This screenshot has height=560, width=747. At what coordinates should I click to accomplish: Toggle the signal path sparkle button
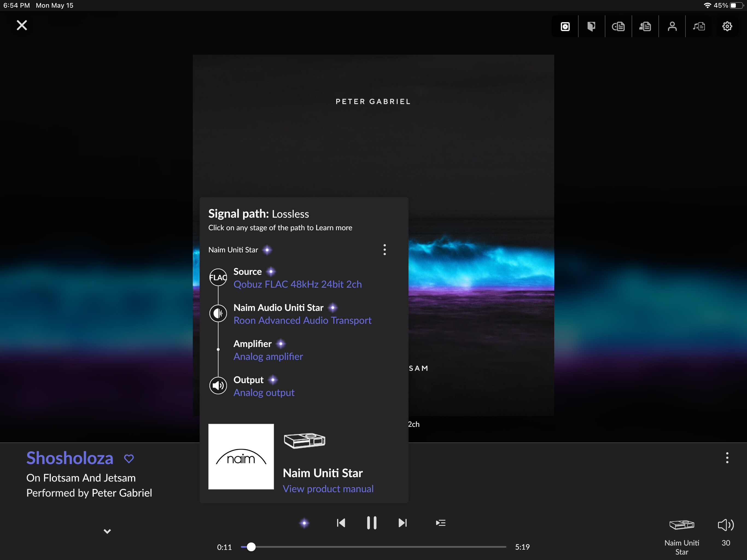[x=304, y=523]
